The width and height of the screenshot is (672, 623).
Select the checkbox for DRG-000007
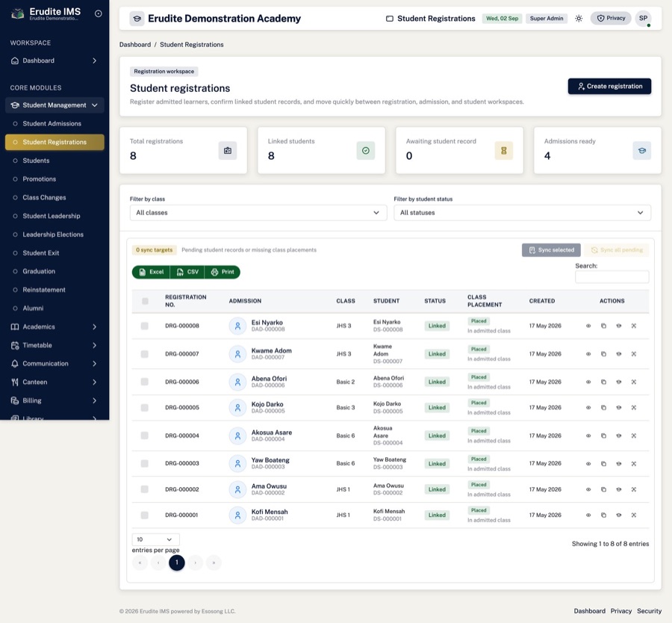point(144,354)
